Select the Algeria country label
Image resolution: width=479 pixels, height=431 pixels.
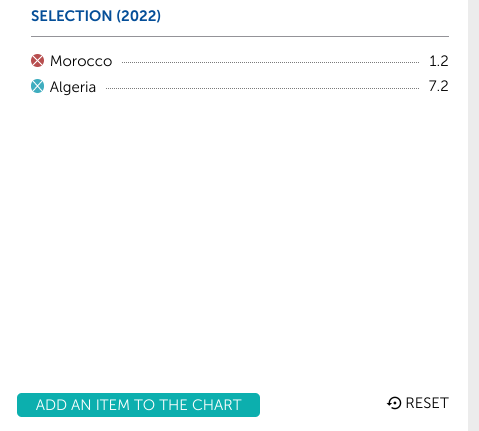coord(73,87)
